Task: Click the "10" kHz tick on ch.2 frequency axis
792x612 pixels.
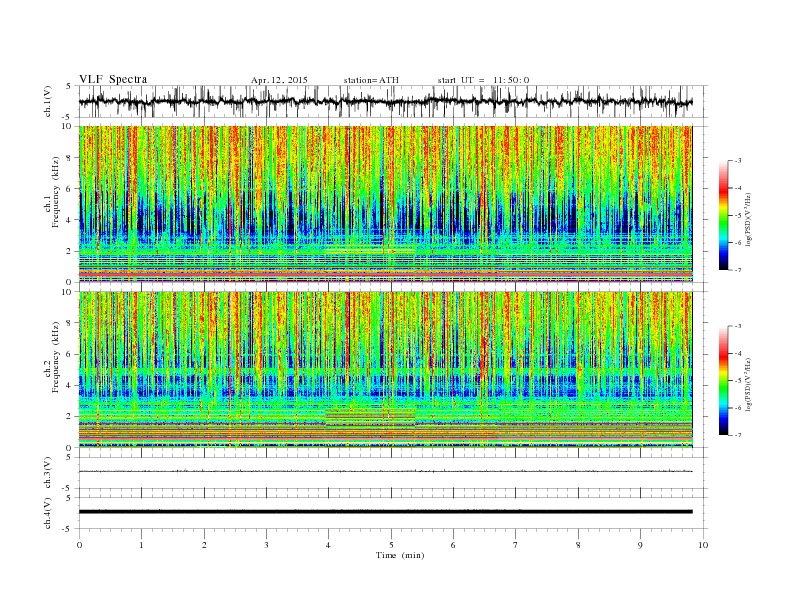Action: pyautogui.click(x=69, y=292)
